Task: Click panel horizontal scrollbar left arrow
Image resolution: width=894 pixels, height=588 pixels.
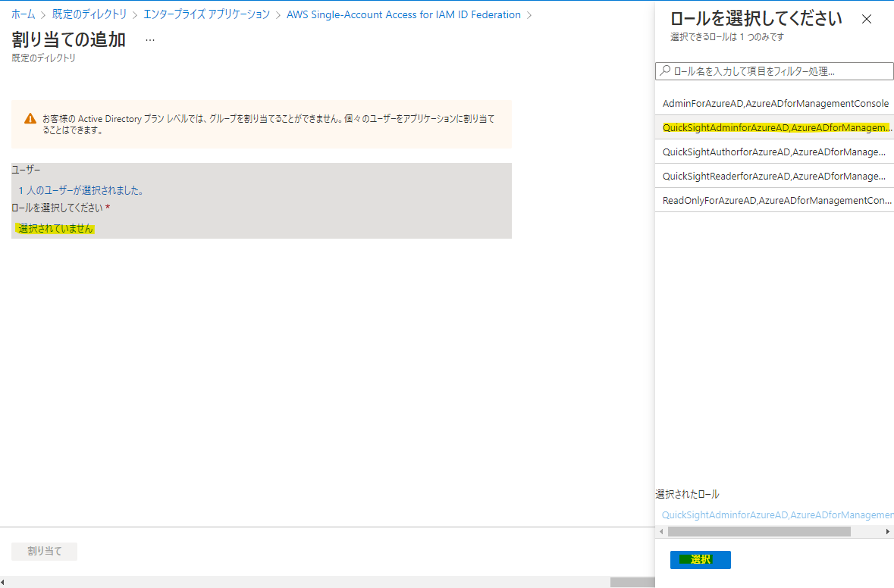Action: point(660,532)
